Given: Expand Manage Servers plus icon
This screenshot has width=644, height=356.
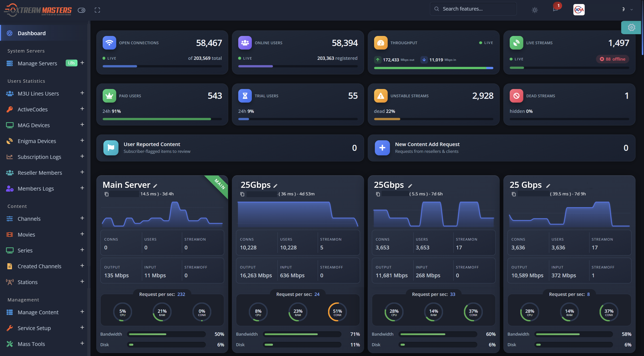Looking at the screenshot, I should tap(82, 63).
